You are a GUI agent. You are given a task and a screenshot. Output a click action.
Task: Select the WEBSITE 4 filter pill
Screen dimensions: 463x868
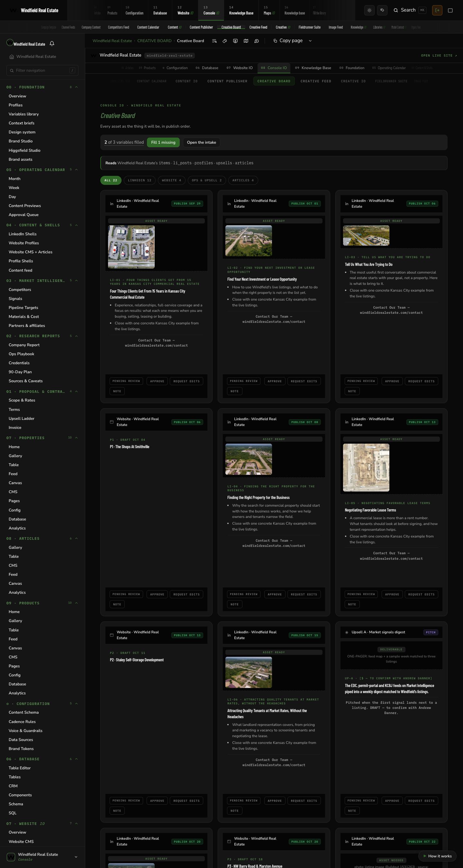[171, 180]
